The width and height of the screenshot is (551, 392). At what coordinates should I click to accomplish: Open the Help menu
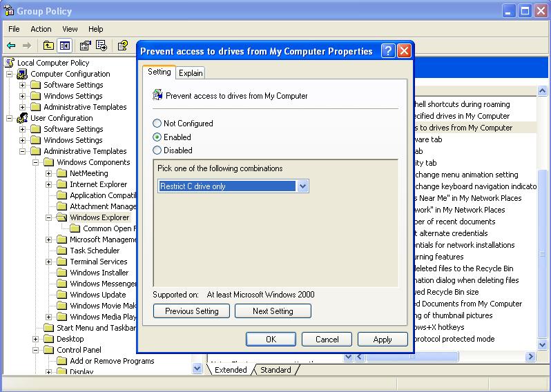click(95, 29)
